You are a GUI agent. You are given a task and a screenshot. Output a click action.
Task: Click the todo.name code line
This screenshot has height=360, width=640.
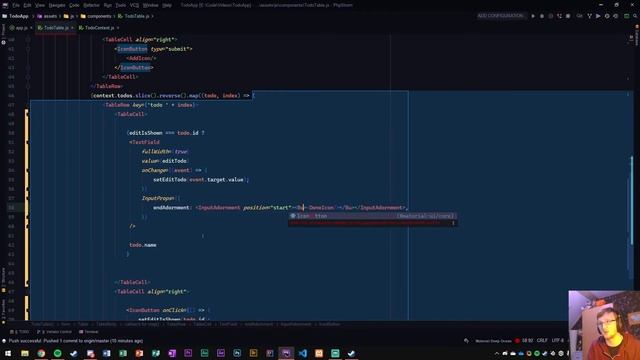tap(143, 245)
